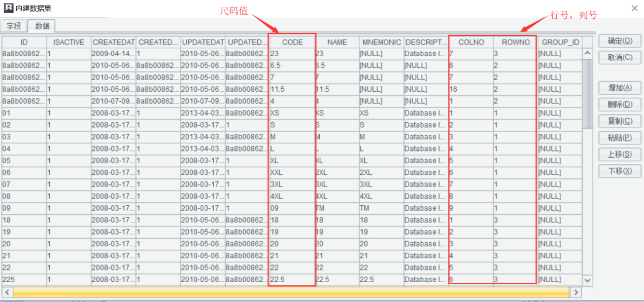Click the horizontal scrollbar right arrow

point(575,292)
